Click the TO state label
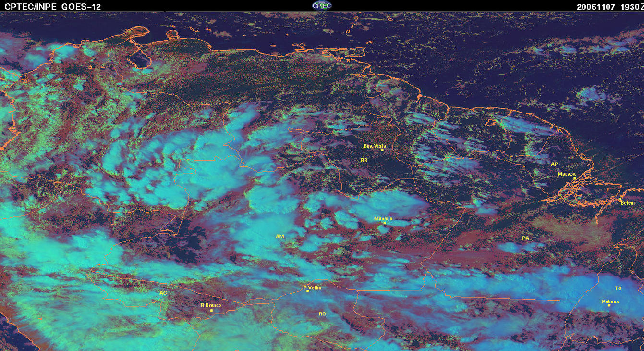 pyautogui.click(x=618, y=288)
